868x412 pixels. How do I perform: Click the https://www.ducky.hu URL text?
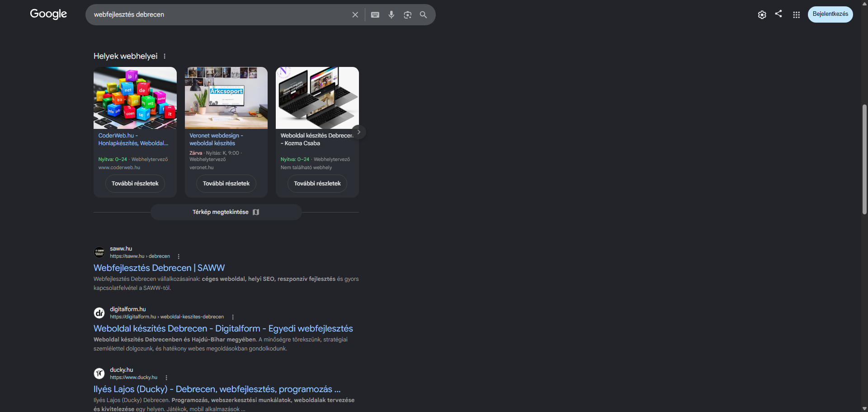(x=134, y=377)
